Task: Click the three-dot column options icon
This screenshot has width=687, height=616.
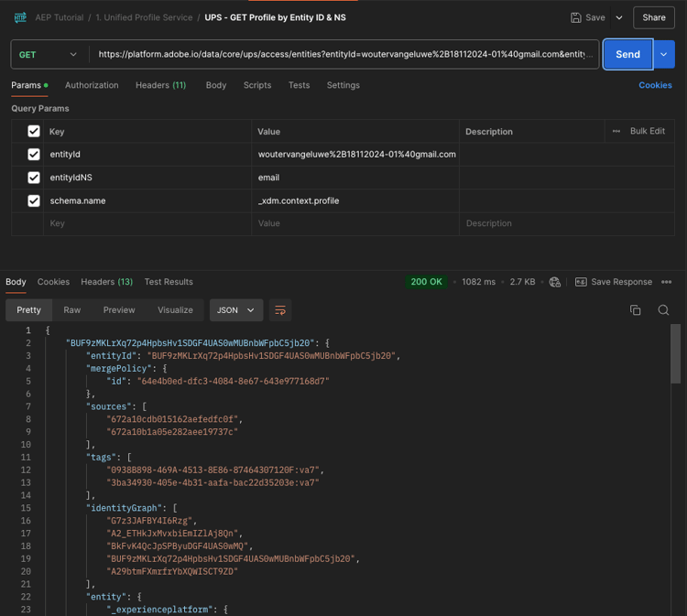Action: pos(616,131)
